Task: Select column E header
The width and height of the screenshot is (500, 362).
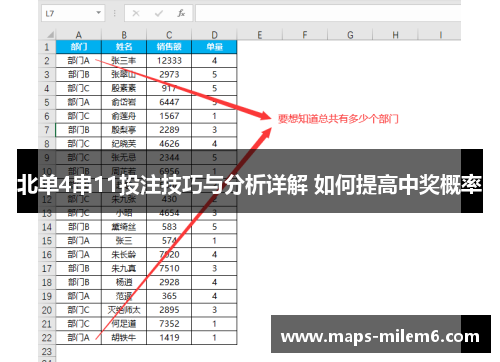Action: [x=260, y=35]
